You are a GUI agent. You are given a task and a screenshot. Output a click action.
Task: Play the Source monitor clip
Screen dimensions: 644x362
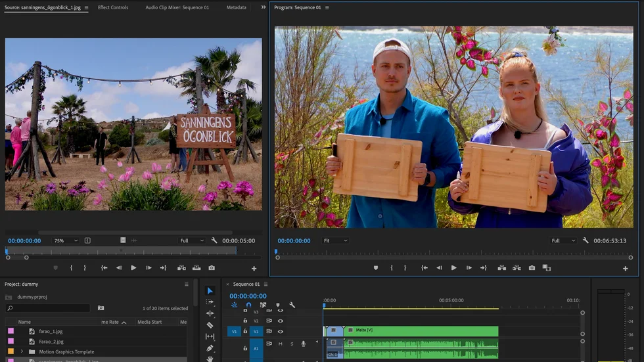133,268
